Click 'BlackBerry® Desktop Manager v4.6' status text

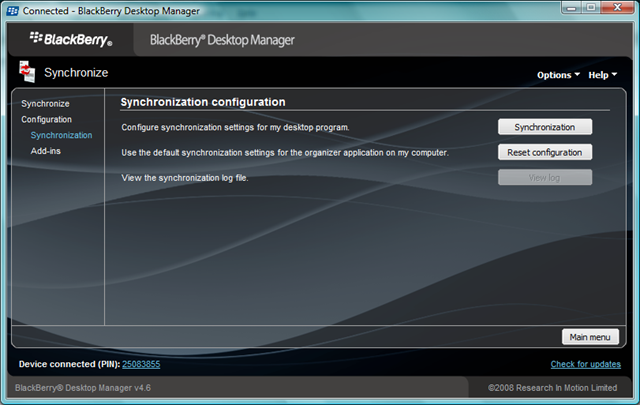tap(83, 388)
